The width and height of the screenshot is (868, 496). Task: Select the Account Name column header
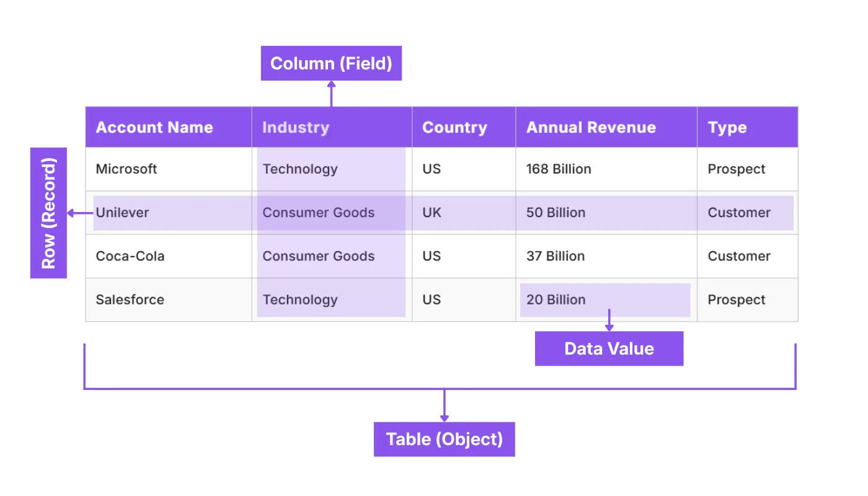click(x=154, y=128)
